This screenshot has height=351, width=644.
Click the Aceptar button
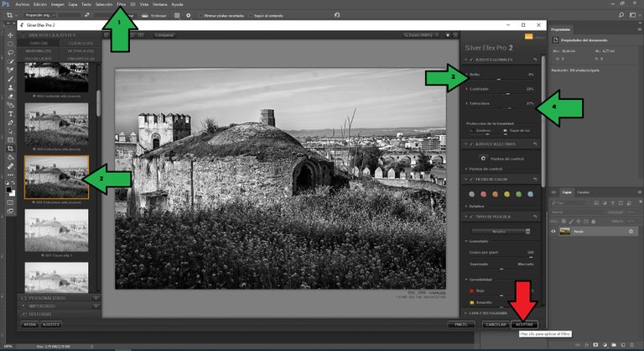click(524, 325)
